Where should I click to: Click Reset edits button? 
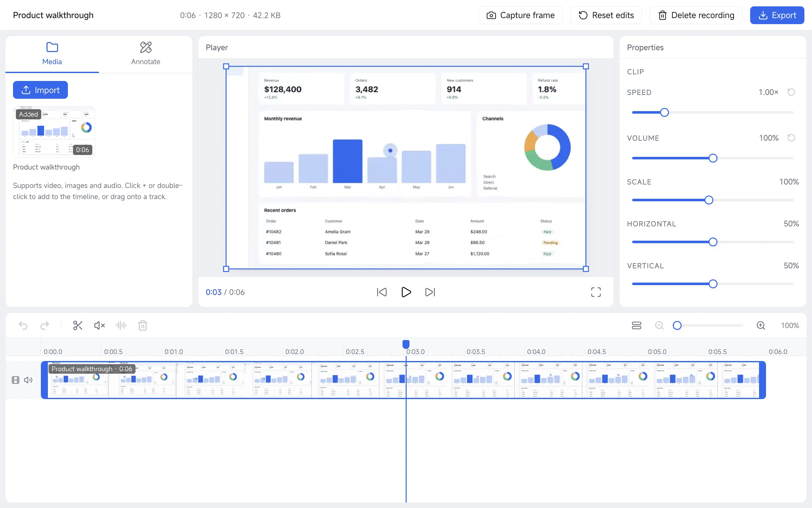point(606,15)
